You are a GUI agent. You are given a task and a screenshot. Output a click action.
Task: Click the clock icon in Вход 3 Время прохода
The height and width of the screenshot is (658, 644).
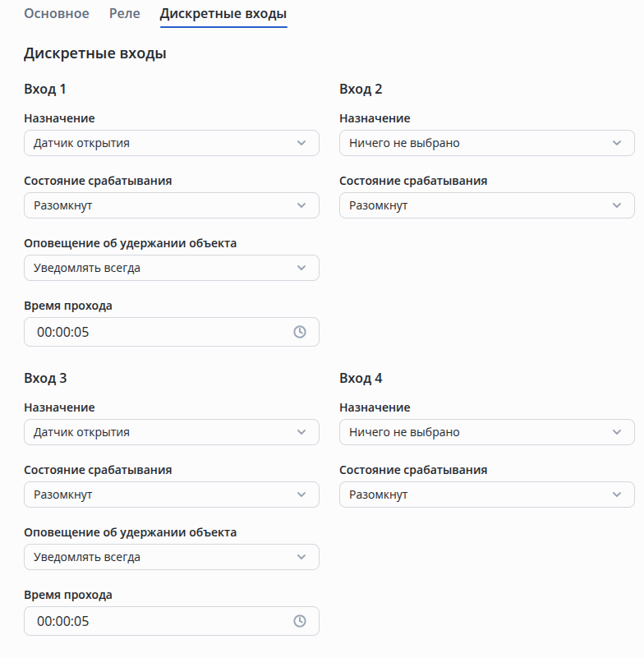coord(300,621)
